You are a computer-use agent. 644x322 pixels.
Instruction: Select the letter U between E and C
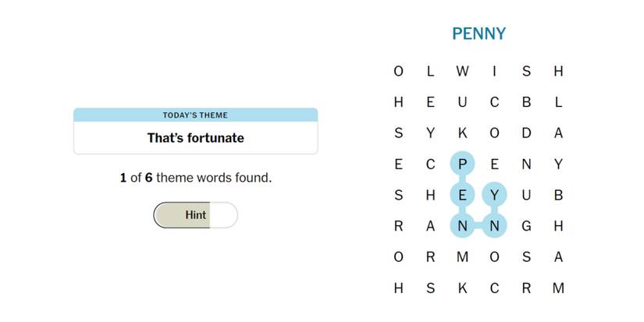pos(462,102)
